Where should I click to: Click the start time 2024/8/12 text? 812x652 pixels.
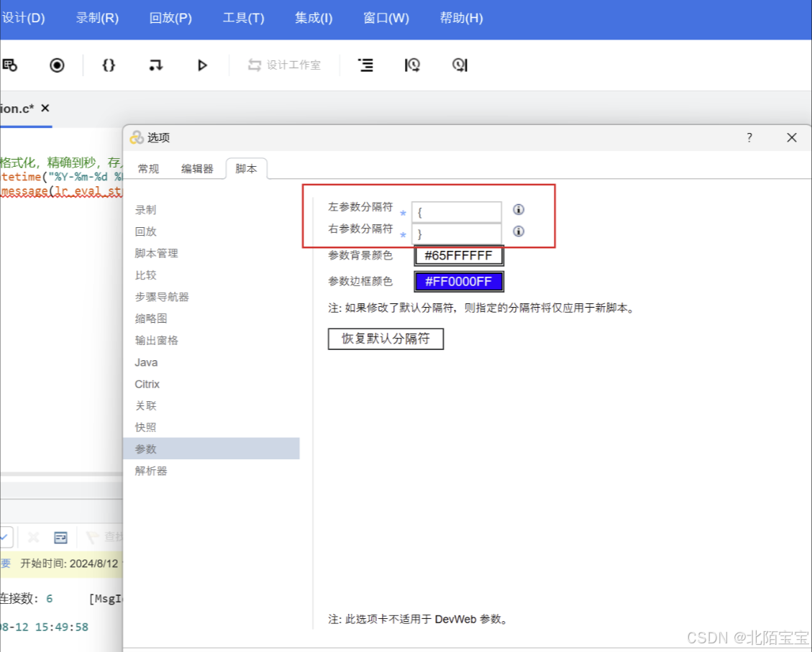pos(69,564)
